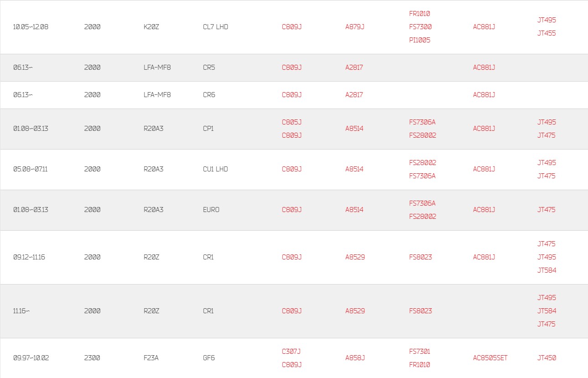Open part A879J in the K20Z row
Viewport: 588px width, 378px height.
point(355,27)
